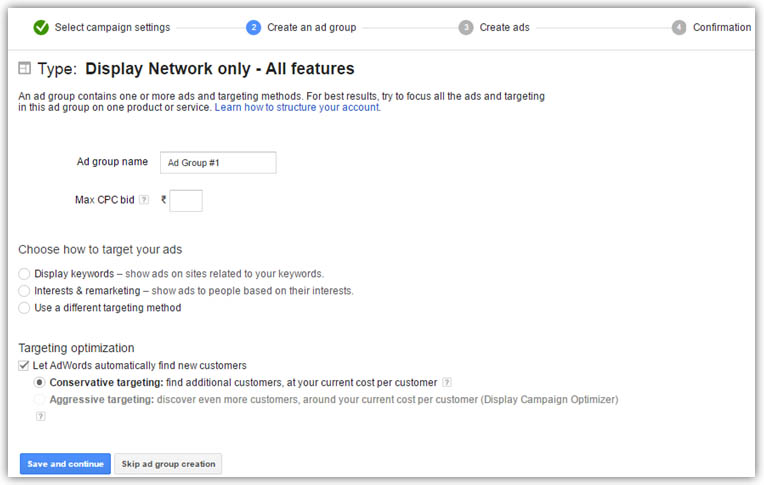Go to Select campaign settings step
Viewport: 764px width, 485px height.
coord(112,28)
